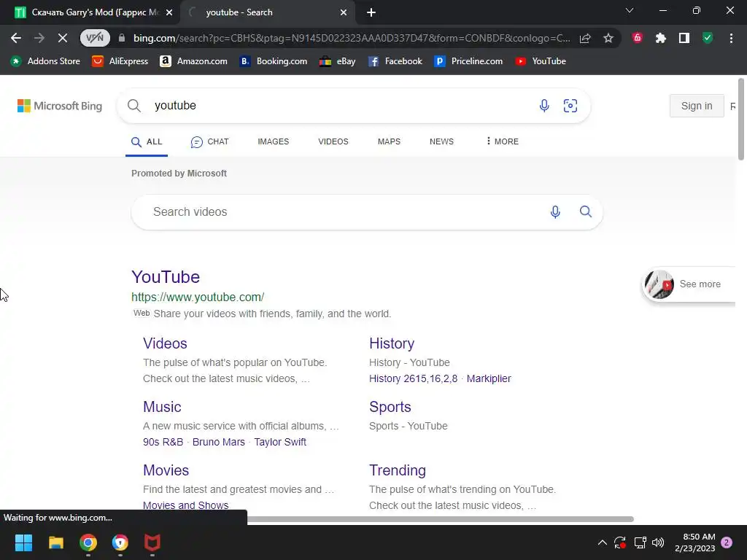Image resolution: width=747 pixels, height=560 pixels.
Task: Select the ALL results tab
Action: click(x=147, y=142)
